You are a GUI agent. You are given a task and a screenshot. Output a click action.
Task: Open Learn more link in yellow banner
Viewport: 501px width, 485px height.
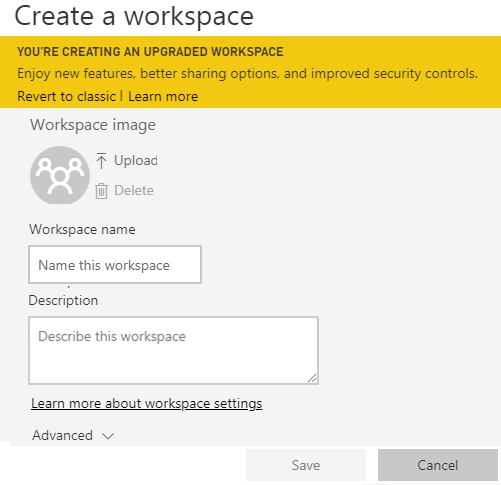point(163,96)
